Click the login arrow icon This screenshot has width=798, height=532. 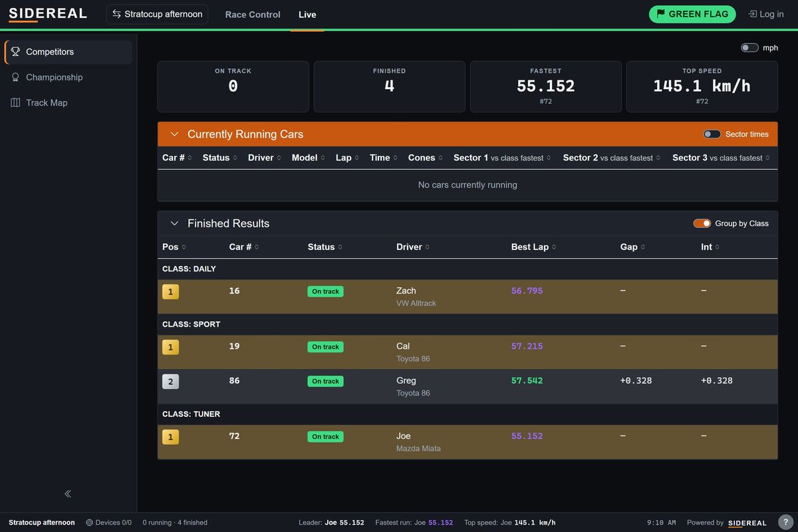[x=752, y=14]
